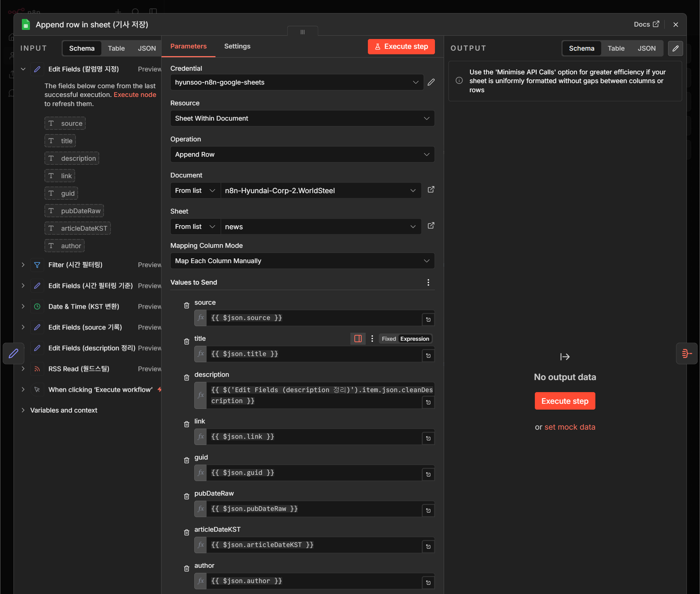This screenshot has height=594, width=700.
Task: Open expression editor for guid field
Action: [x=428, y=474]
